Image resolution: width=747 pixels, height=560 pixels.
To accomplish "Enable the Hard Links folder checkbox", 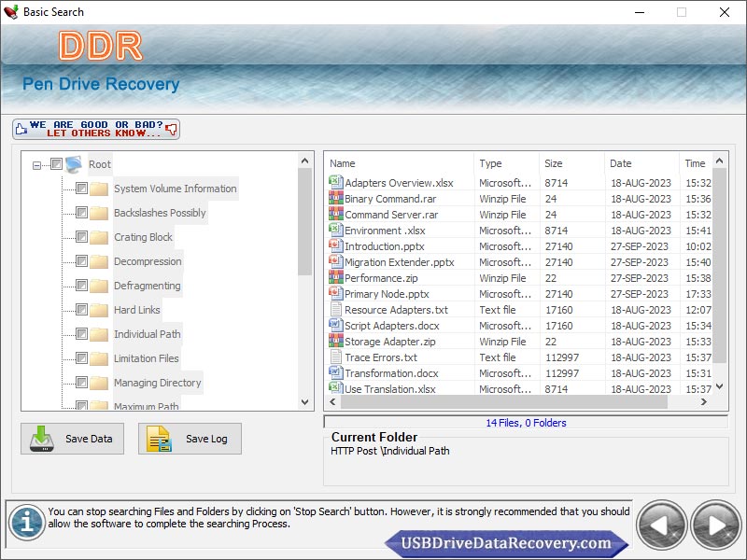I will pos(81,310).
